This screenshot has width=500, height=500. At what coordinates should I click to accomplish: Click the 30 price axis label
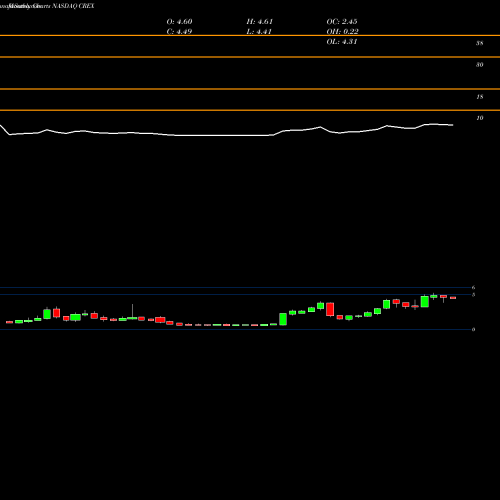[480, 65]
